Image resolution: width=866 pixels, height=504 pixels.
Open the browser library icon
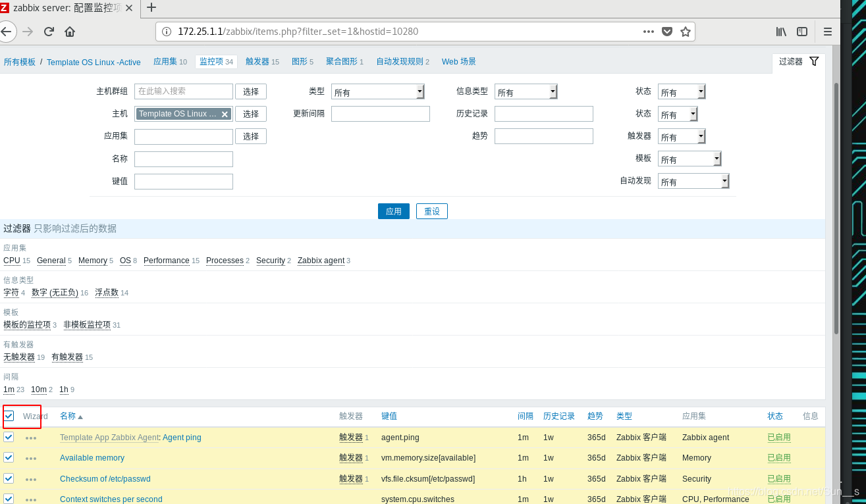[781, 31]
